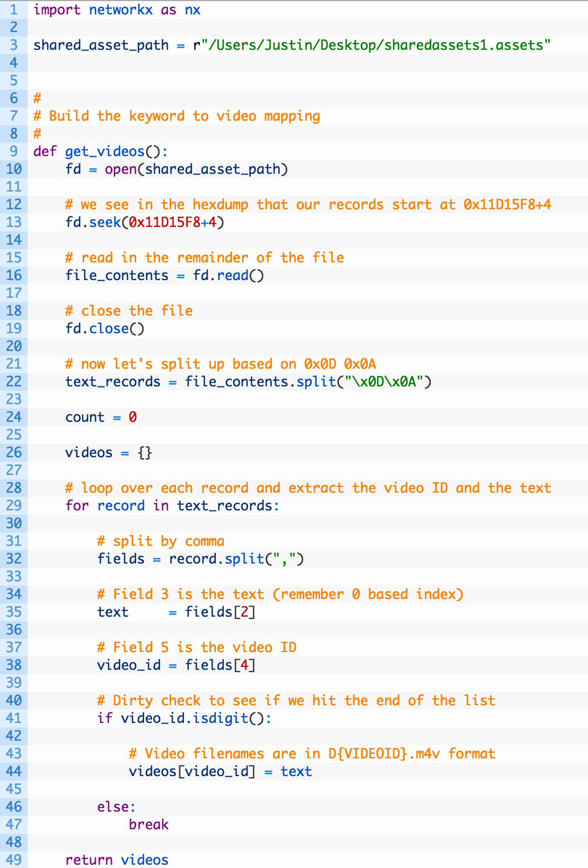This screenshot has height=868, width=588.
Task: Click 'video_id = fields[4]' line
Action: 176,665
